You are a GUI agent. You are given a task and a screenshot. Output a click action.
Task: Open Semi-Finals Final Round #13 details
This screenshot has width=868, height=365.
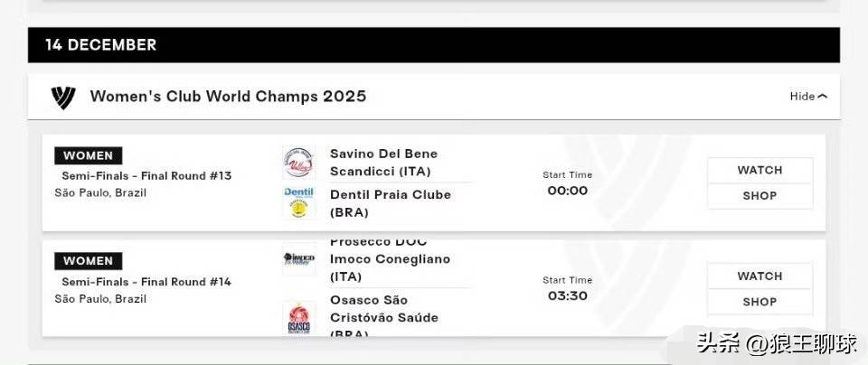[146, 175]
